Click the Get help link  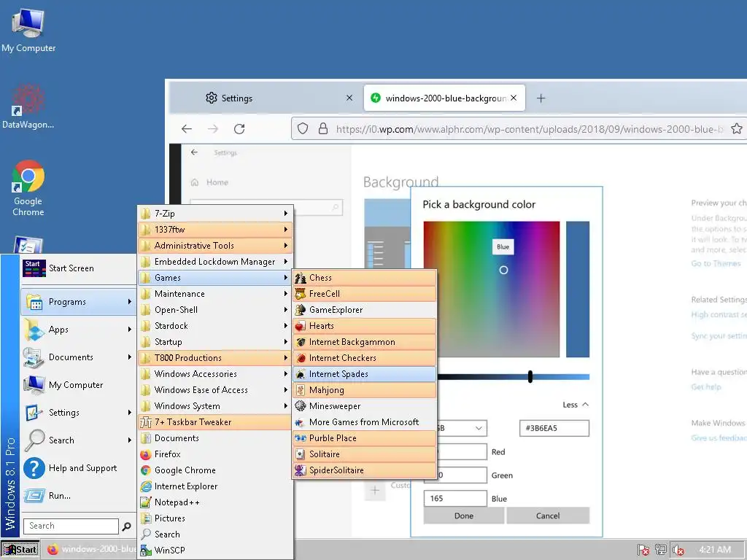pyautogui.click(x=706, y=386)
